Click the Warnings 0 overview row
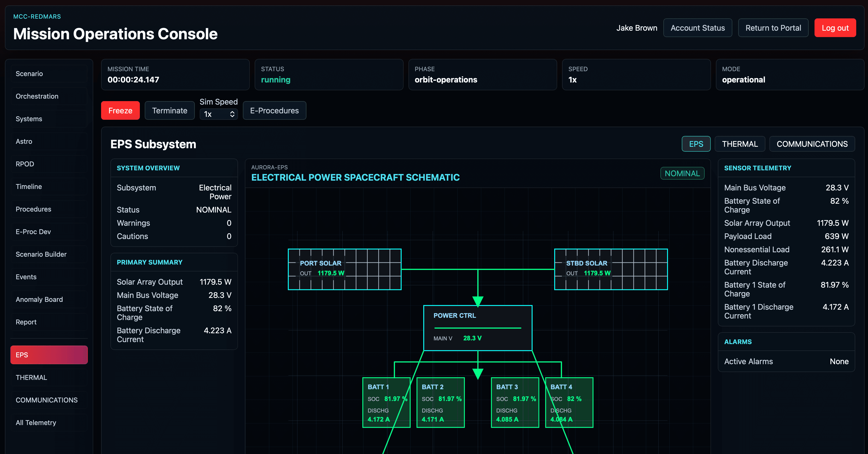The image size is (868, 454). (x=174, y=223)
